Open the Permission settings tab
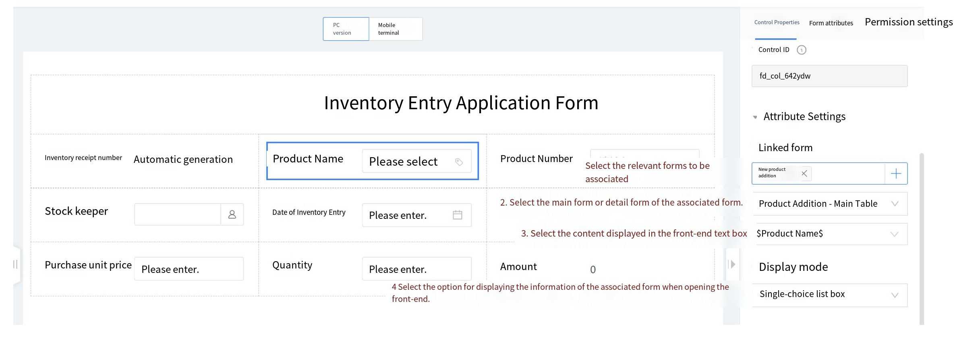 [x=908, y=22]
